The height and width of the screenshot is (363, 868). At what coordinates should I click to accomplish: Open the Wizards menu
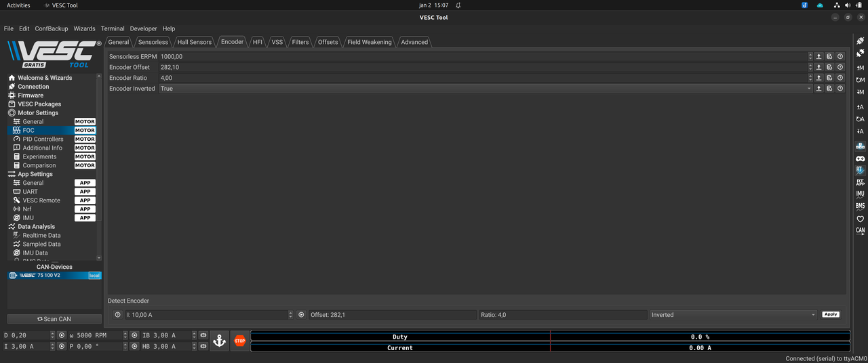click(x=84, y=28)
